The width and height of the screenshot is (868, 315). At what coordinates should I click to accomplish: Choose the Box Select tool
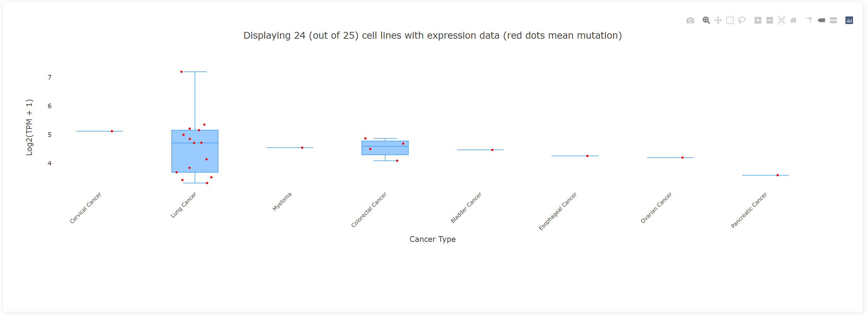coord(730,20)
